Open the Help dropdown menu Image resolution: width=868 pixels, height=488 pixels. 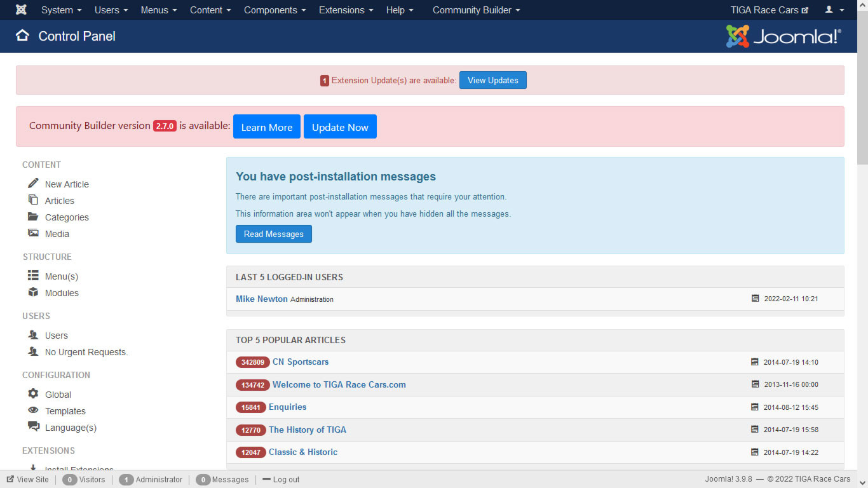pos(400,10)
